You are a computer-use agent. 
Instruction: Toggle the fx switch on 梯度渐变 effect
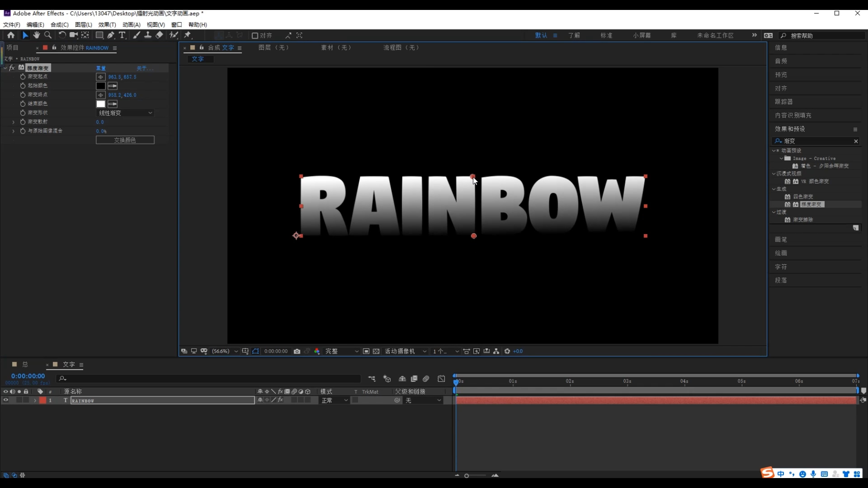tap(12, 68)
